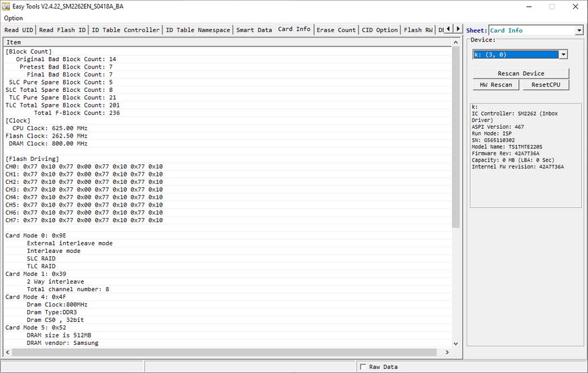The image size is (588, 373).
Task: Enable the Raw Data checkbox
Action: click(363, 367)
